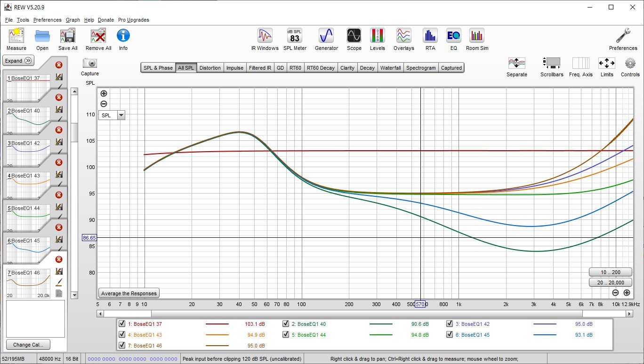Switch to SPL & Phase tab
Image resolution: width=644 pixels, height=364 pixels.
click(158, 68)
